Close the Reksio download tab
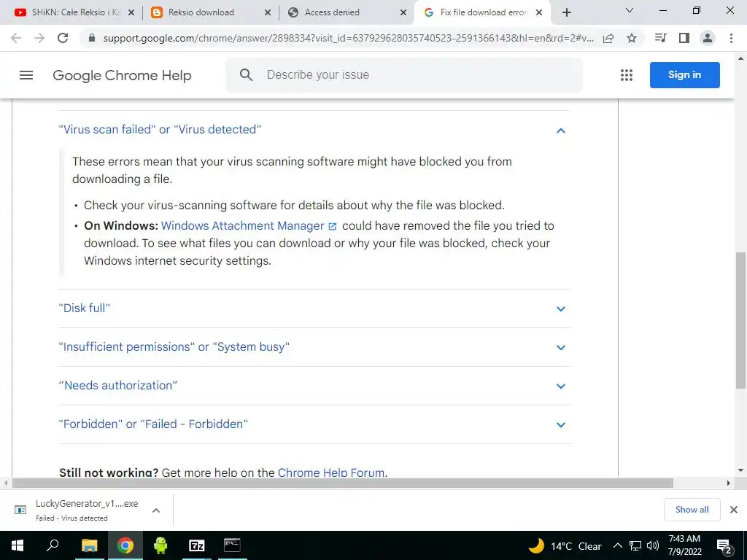Image resolution: width=747 pixels, height=560 pixels. point(268,12)
